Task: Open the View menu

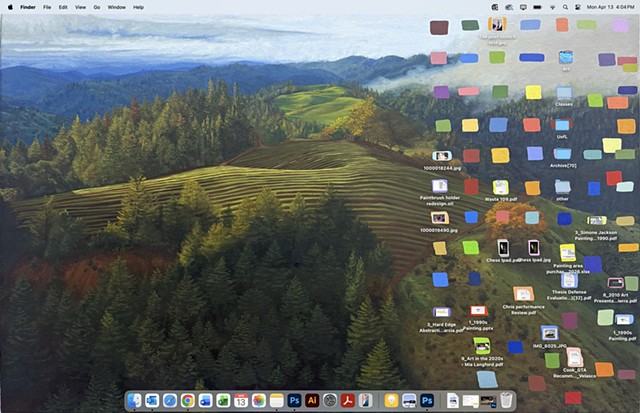Action: coord(80,7)
